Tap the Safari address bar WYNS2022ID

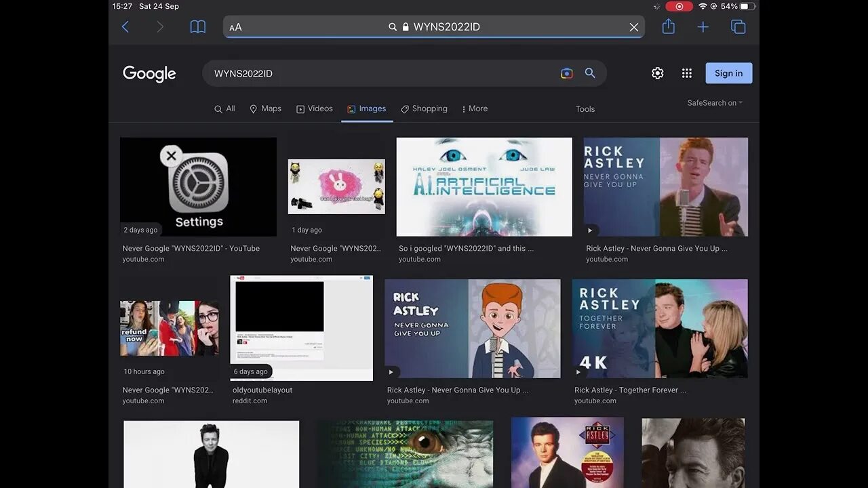click(434, 27)
